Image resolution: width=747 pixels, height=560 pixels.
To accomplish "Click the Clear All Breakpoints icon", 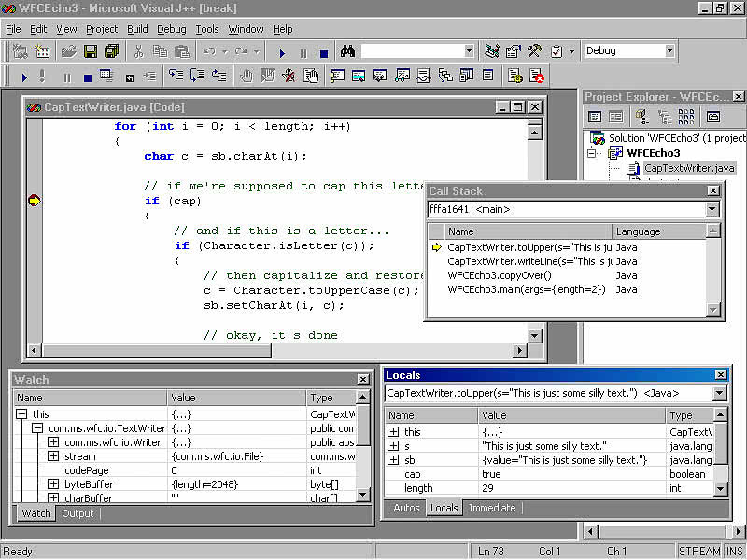I will pyautogui.click(x=289, y=76).
